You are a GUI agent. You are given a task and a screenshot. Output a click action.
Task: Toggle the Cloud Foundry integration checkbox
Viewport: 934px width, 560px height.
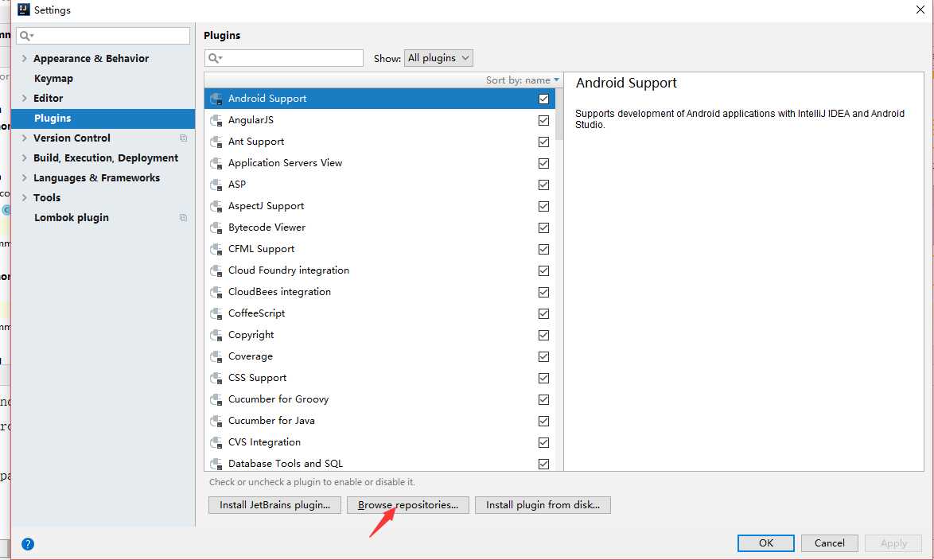pyautogui.click(x=544, y=270)
